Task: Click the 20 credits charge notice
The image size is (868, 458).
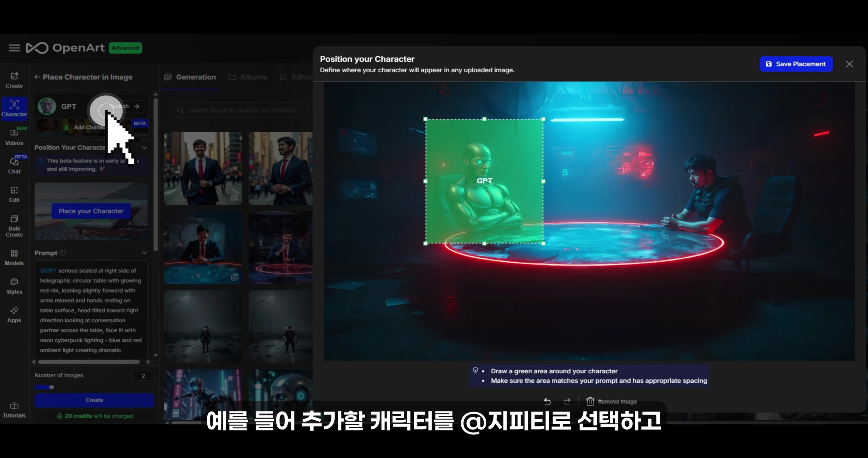Action: [x=95, y=416]
